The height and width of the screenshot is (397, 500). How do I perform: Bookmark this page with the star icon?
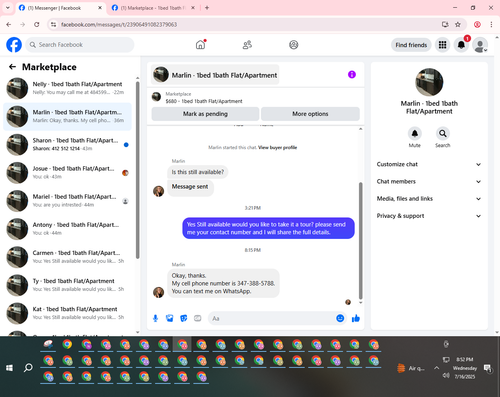458,24
